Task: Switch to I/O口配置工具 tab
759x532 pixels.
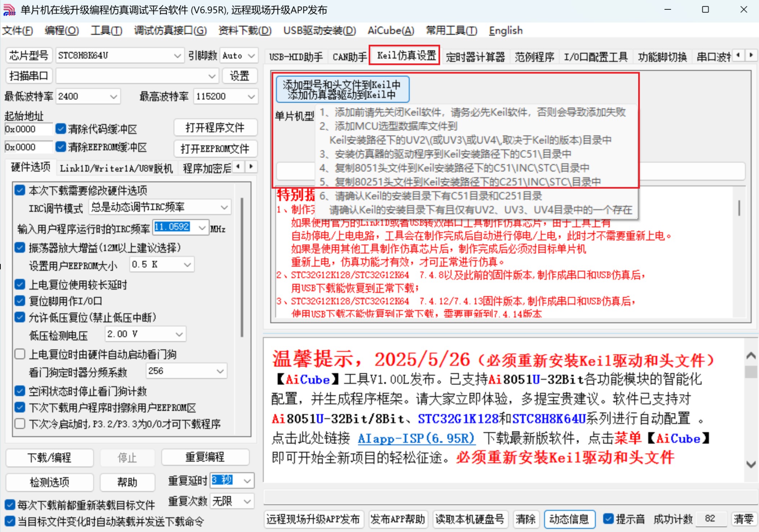Action: (596, 57)
